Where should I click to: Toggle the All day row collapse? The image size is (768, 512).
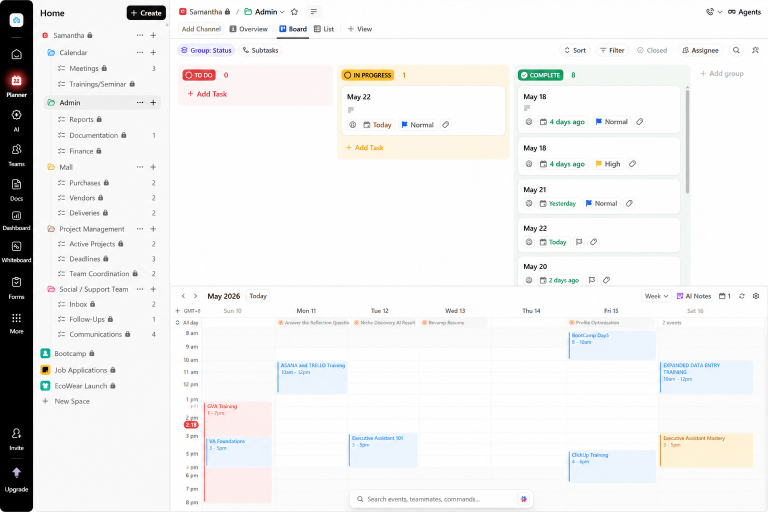pos(177,323)
